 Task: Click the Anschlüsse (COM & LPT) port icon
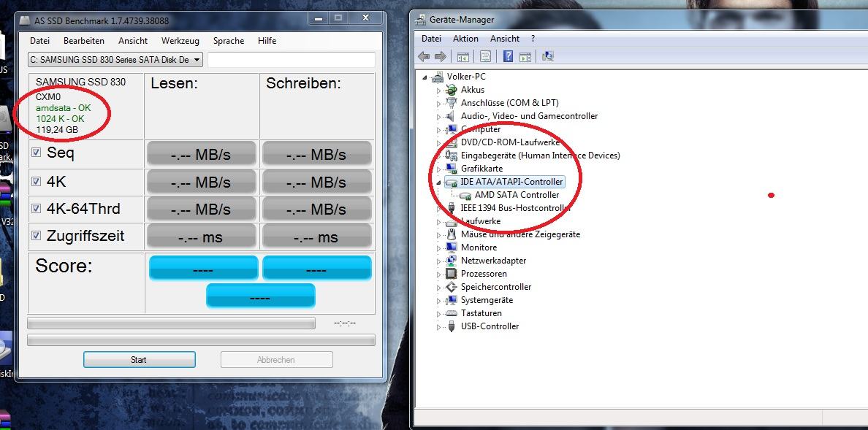[451, 103]
